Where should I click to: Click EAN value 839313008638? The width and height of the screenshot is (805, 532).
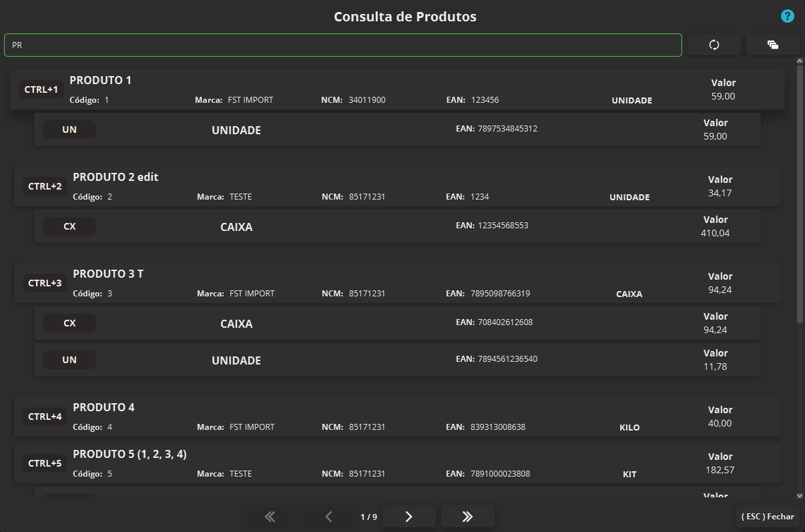(498, 427)
